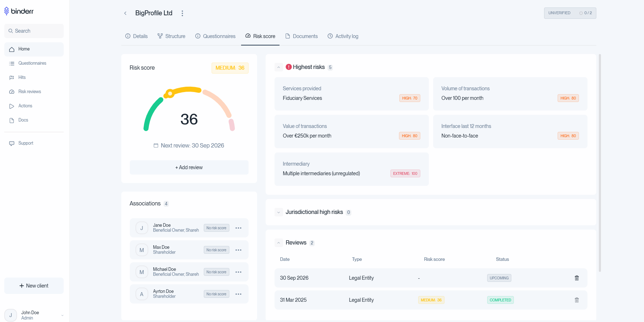The image size is (644, 322).
Task: Click the Add review button
Action: (189, 167)
